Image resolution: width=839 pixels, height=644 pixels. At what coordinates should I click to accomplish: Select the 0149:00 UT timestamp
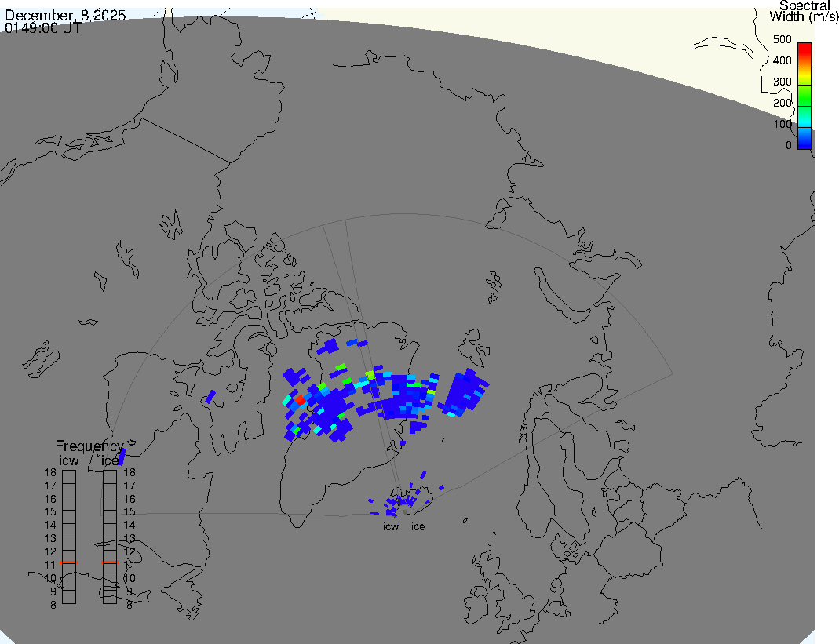pos(43,27)
